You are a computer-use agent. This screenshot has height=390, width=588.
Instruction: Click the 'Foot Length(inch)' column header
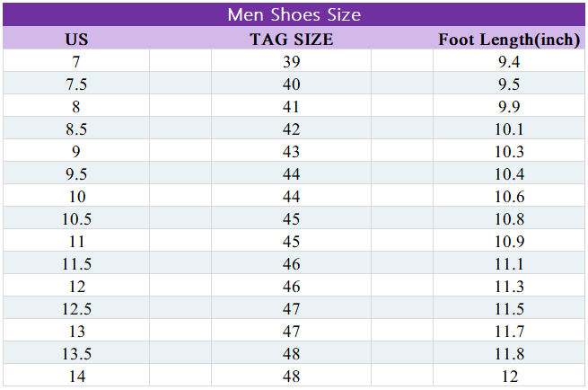click(508, 40)
